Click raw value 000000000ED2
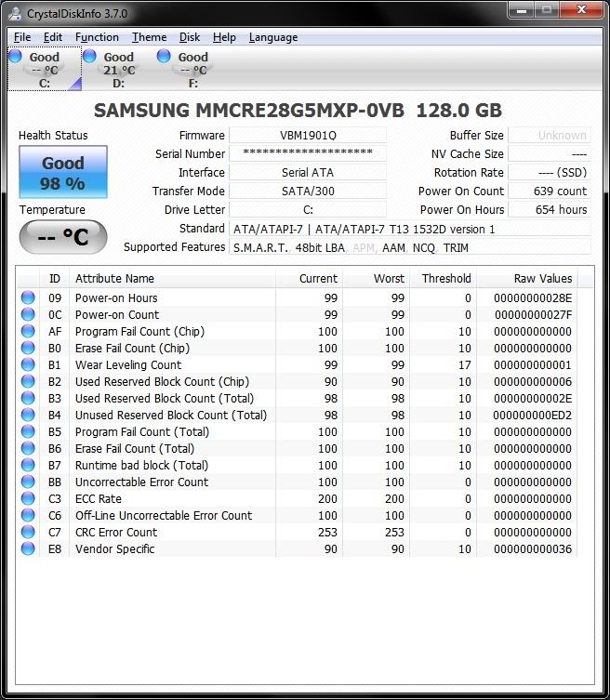Screen dimensions: 610x700 tap(532, 416)
